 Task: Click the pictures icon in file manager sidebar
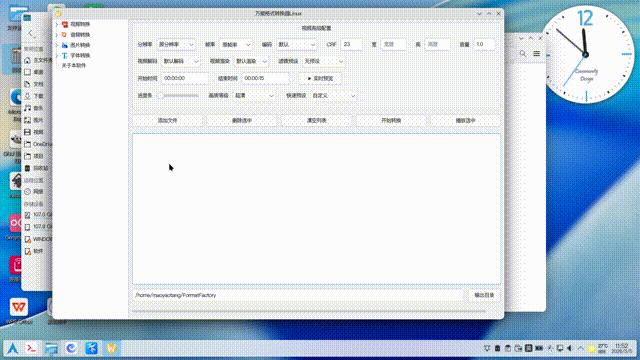(28, 120)
